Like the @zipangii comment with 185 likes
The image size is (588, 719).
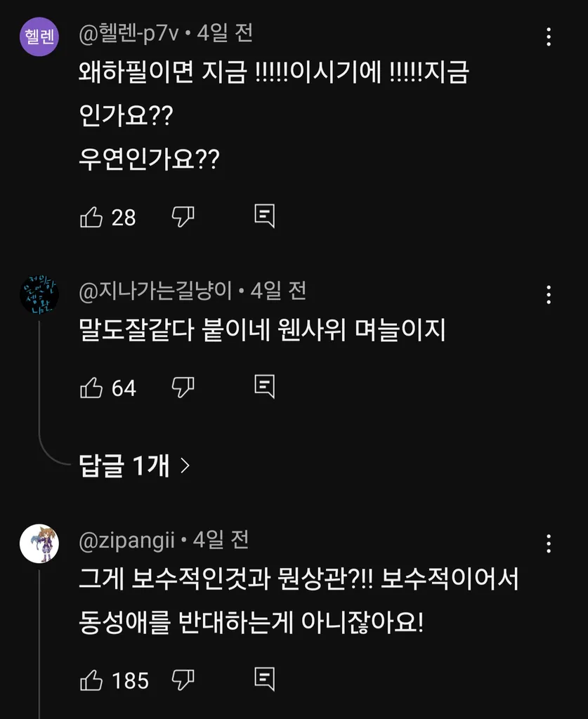tap(91, 680)
